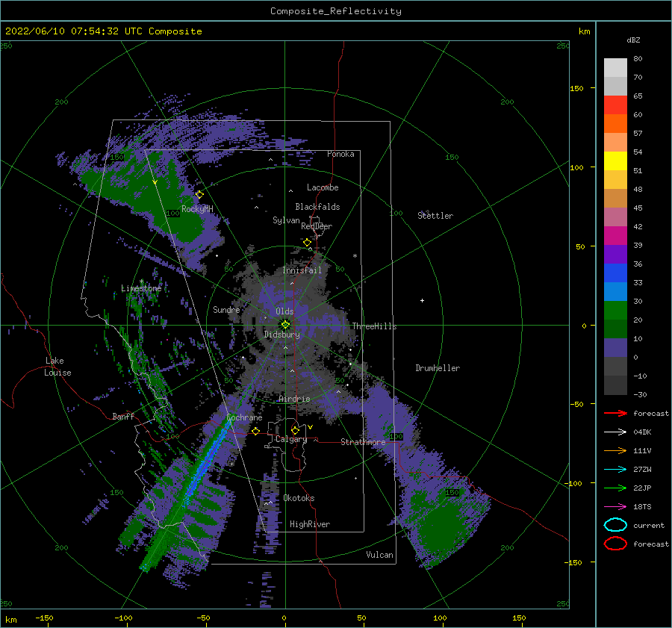Click the yellow diamond marker below Cochrane
The image size is (672, 628).
[x=255, y=431]
